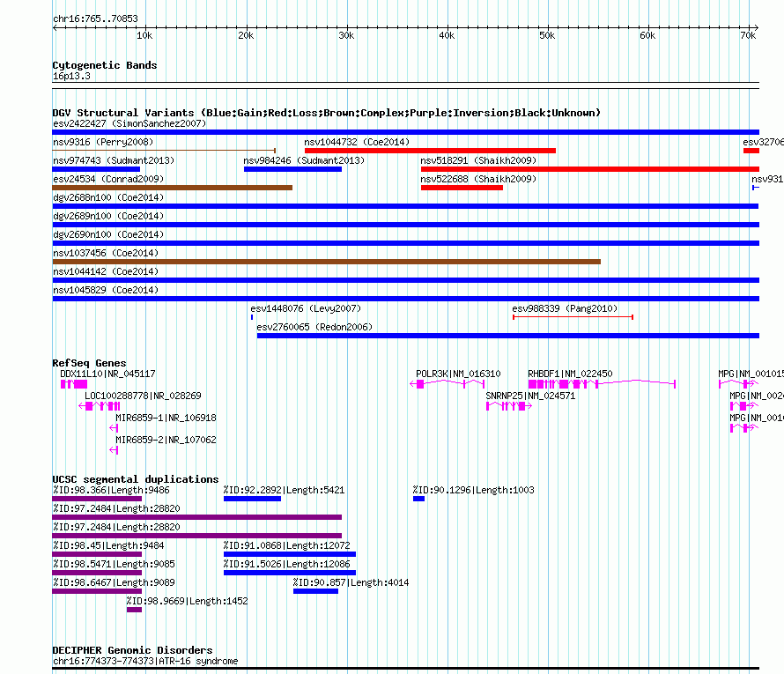Open duplication %ID:90.857|Length:4014

pyautogui.click(x=315, y=591)
